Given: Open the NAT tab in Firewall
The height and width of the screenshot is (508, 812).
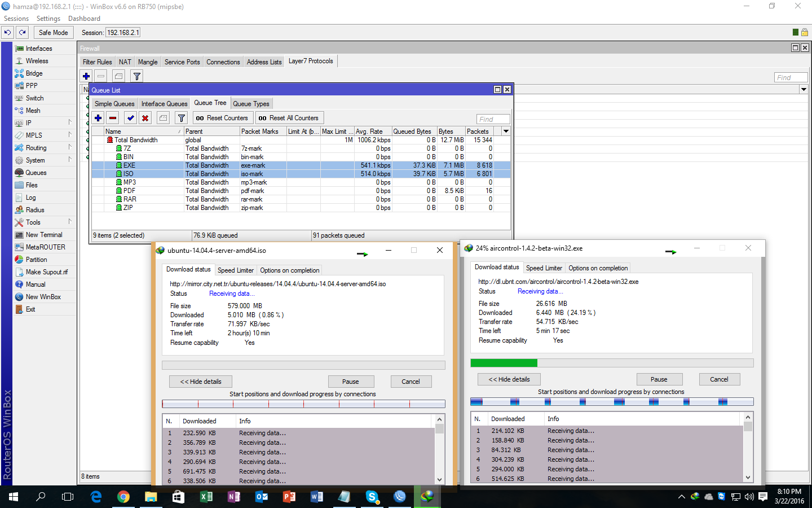Looking at the screenshot, I should pos(125,62).
